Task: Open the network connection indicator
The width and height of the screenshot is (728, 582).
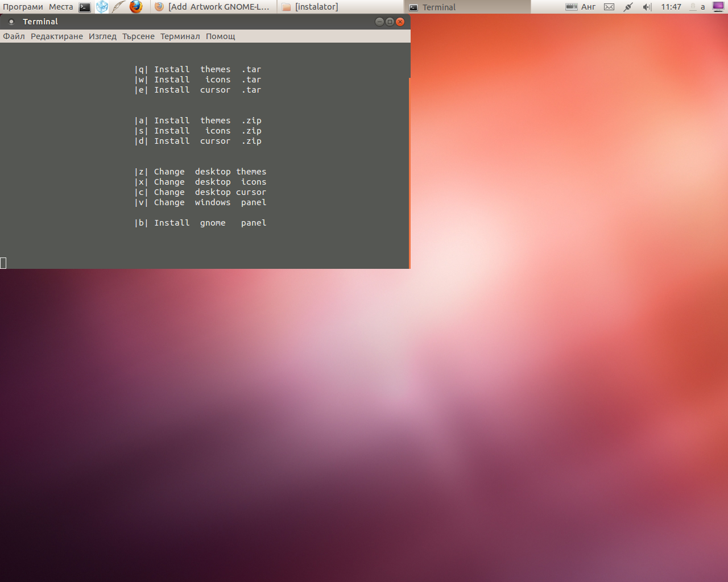Action: pyautogui.click(x=628, y=7)
